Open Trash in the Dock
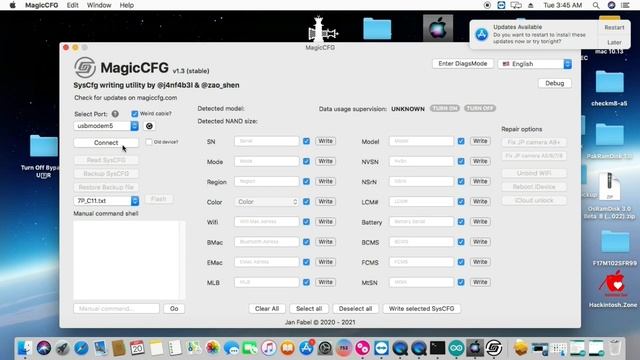Image resolution: width=640 pixels, height=360 pixels. click(x=615, y=348)
